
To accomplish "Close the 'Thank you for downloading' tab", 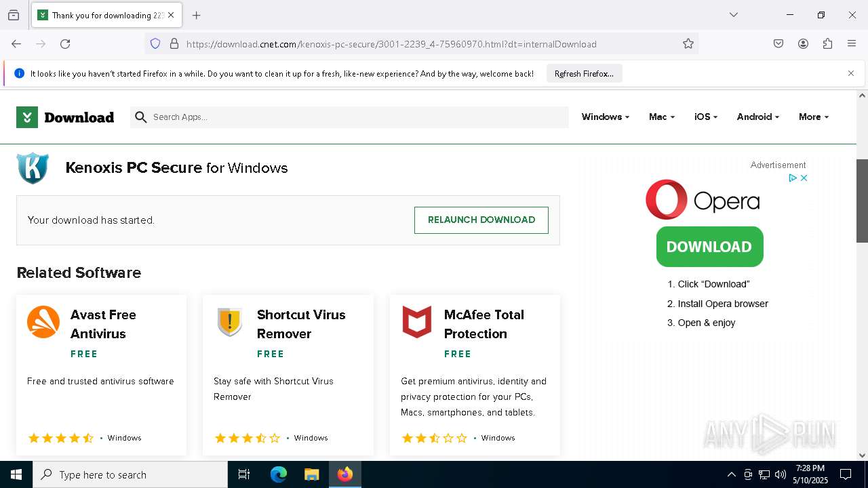I will [x=171, y=15].
